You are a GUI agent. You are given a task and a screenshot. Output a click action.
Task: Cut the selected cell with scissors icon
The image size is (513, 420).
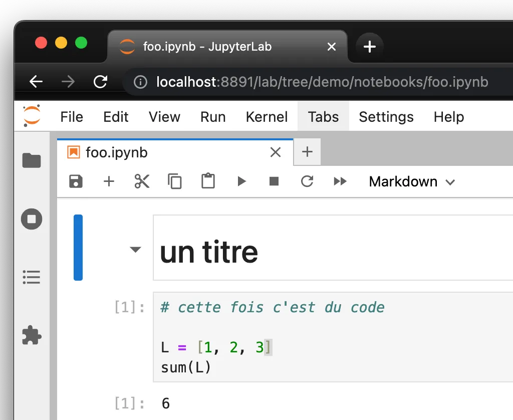(x=142, y=181)
